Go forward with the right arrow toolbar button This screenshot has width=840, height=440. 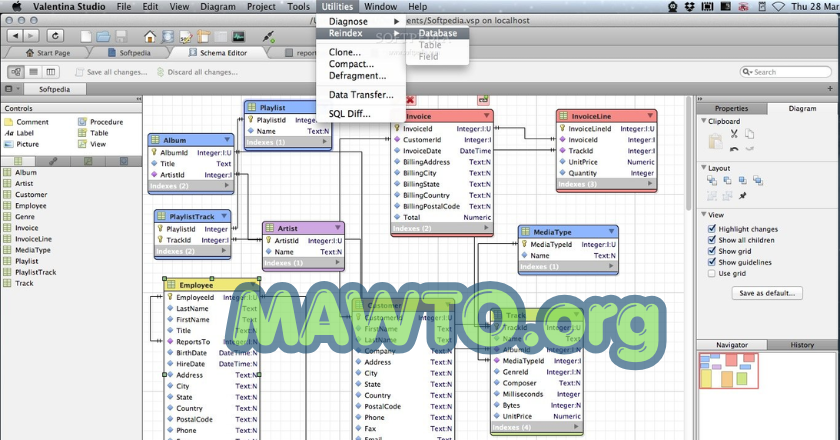pos(31,36)
